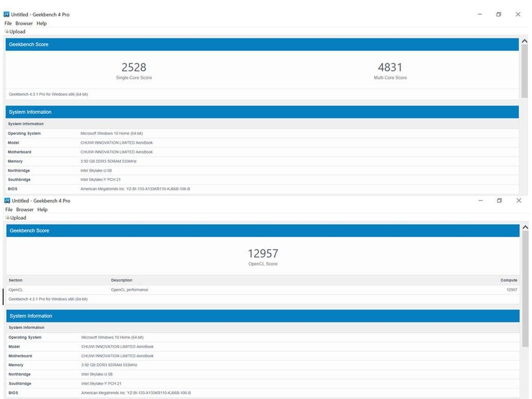Open the Help menu in the top window

click(42, 23)
